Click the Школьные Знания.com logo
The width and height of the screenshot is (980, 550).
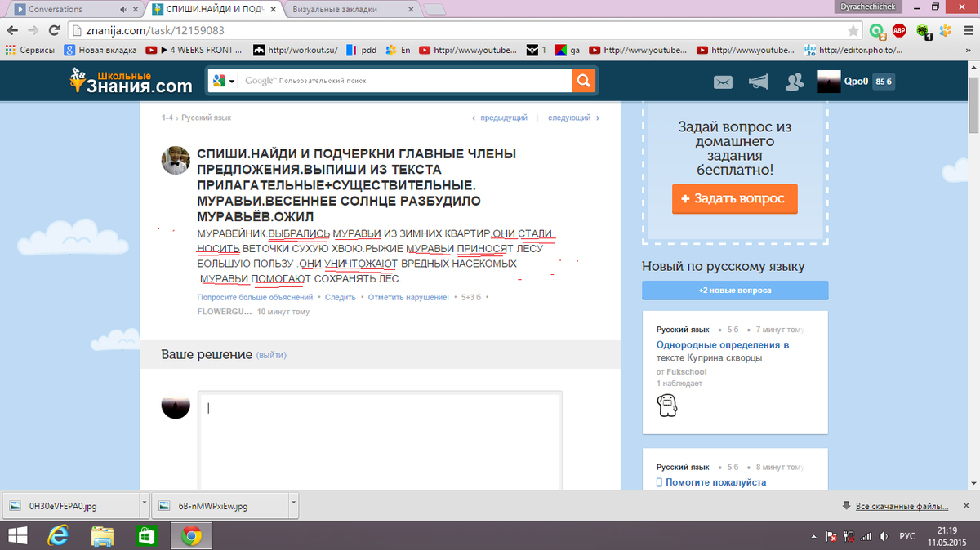131,81
